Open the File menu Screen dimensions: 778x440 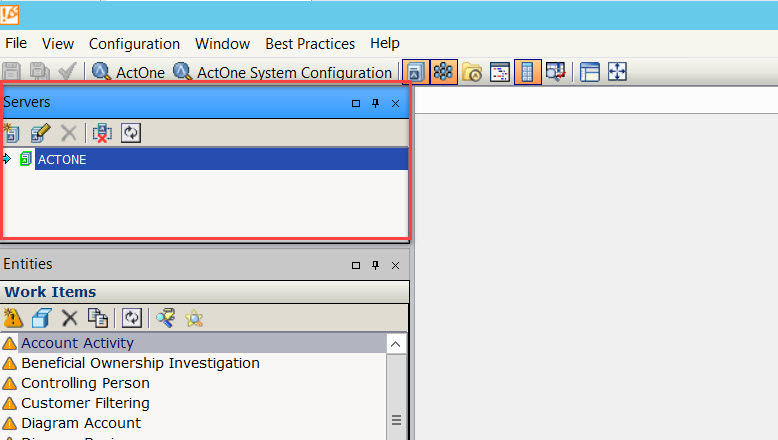tap(16, 44)
